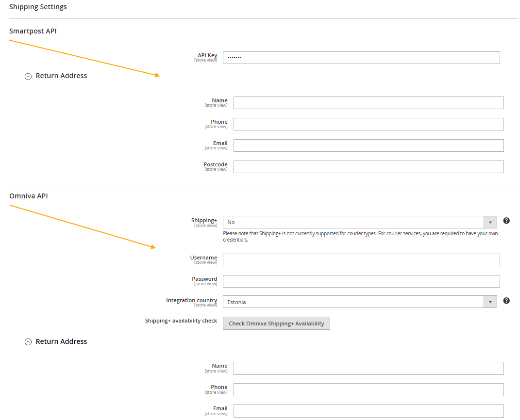Open Integration country dropdown showing Estonia
The image size is (520, 420).
click(x=360, y=302)
